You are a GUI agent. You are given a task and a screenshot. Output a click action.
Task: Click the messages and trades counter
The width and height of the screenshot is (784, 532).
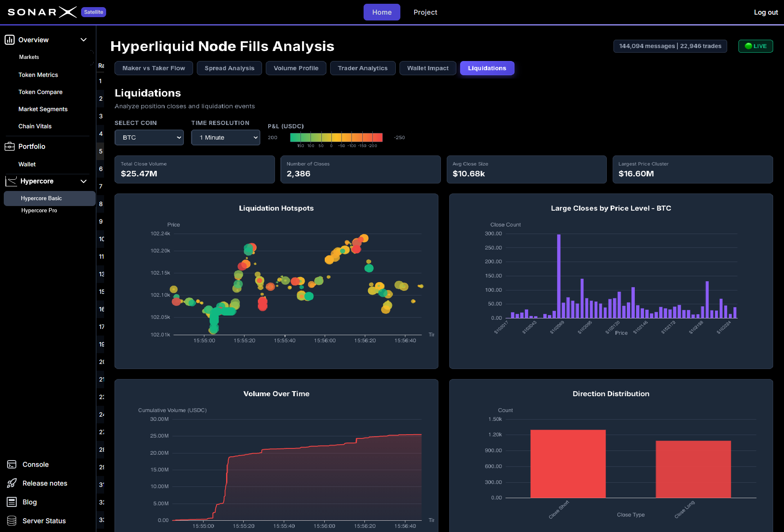point(670,46)
